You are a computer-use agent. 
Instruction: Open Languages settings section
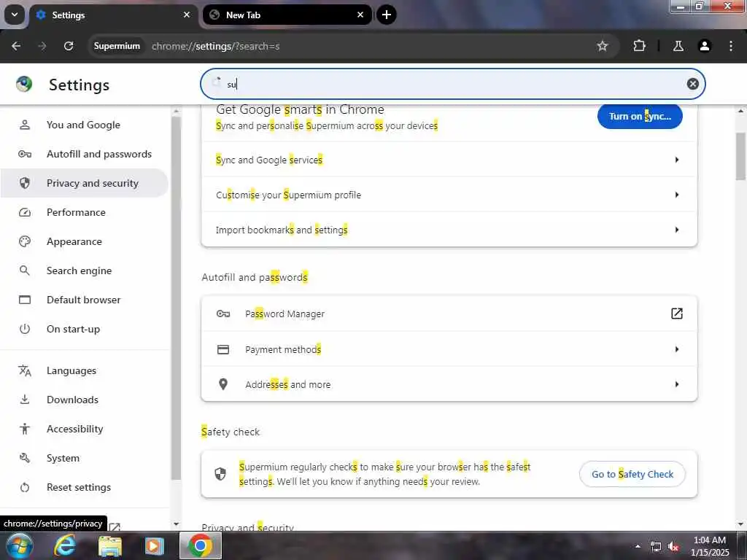84,370
